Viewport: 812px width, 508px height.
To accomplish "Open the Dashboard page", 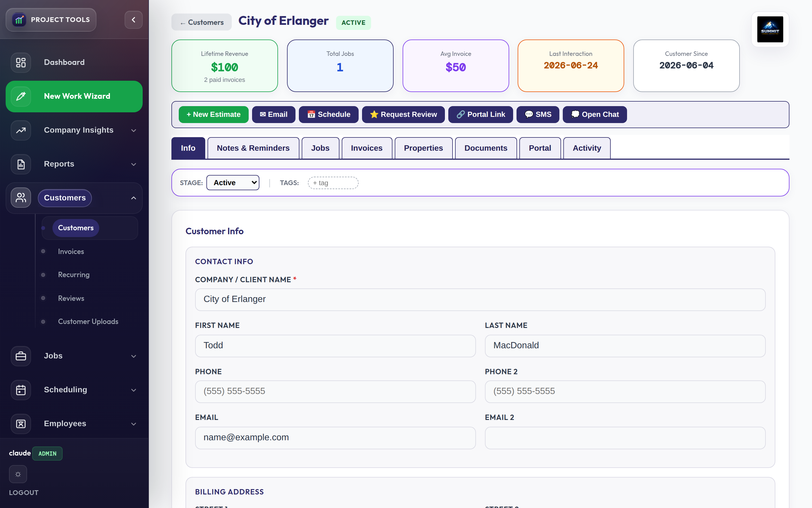I will click(74, 62).
